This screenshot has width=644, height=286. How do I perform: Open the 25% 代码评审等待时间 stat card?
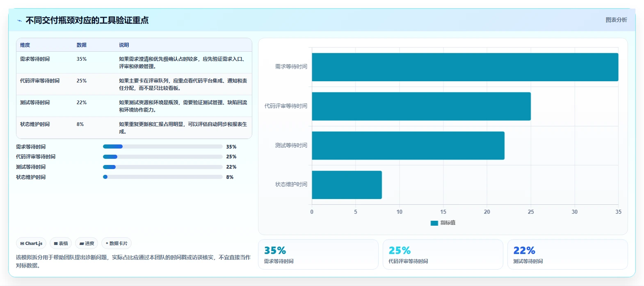(443, 254)
